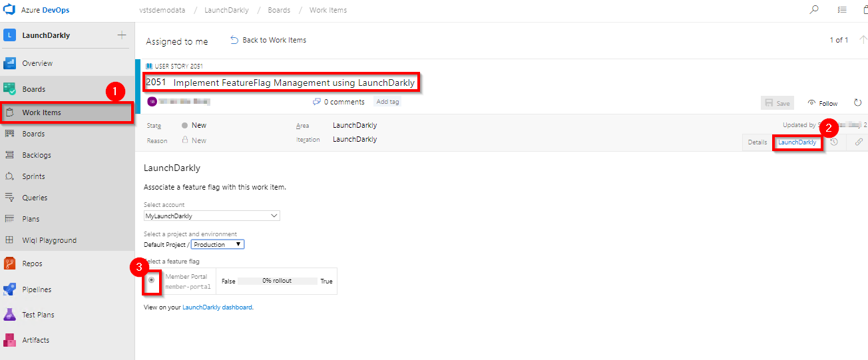
Task: Open the marketplace bag icon
Action: point(865,10)
